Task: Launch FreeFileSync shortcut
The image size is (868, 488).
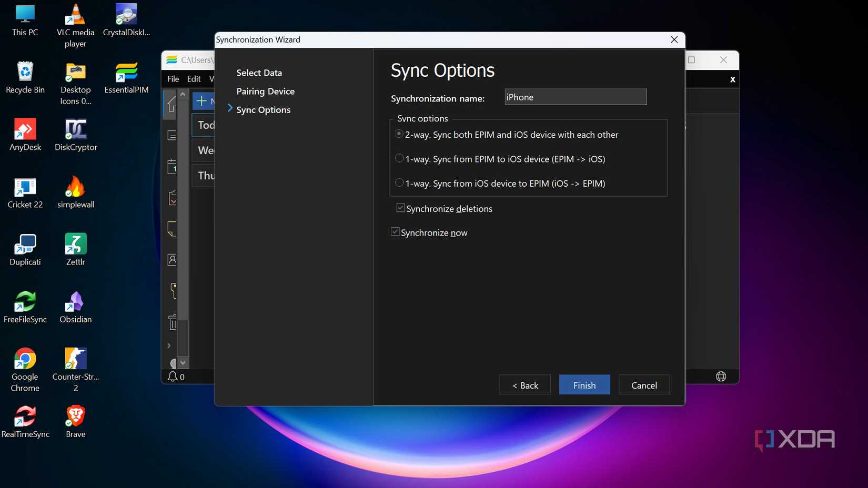Action: (x=25, y=307)
